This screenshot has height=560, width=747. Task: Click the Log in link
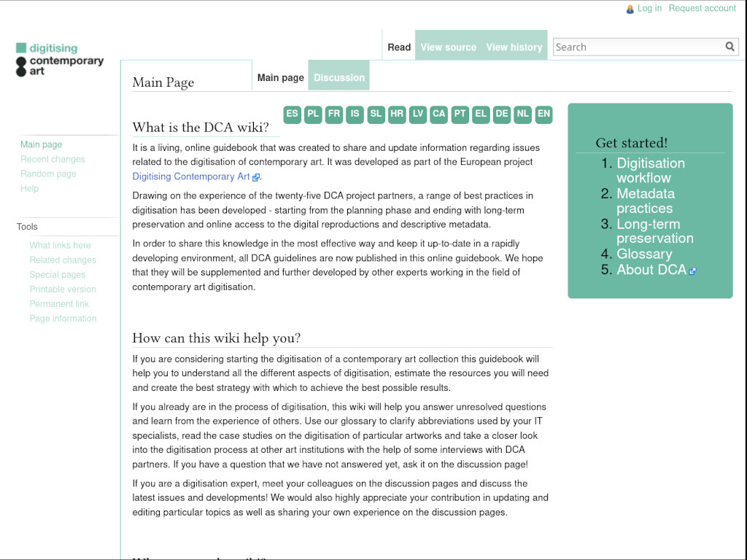649,9
